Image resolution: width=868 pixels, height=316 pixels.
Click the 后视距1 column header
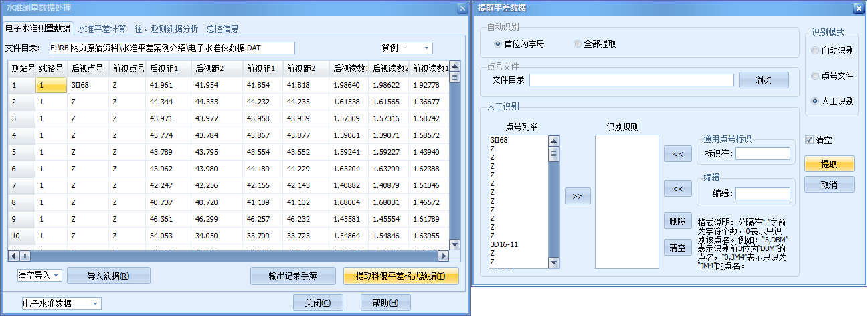[169, 68]
